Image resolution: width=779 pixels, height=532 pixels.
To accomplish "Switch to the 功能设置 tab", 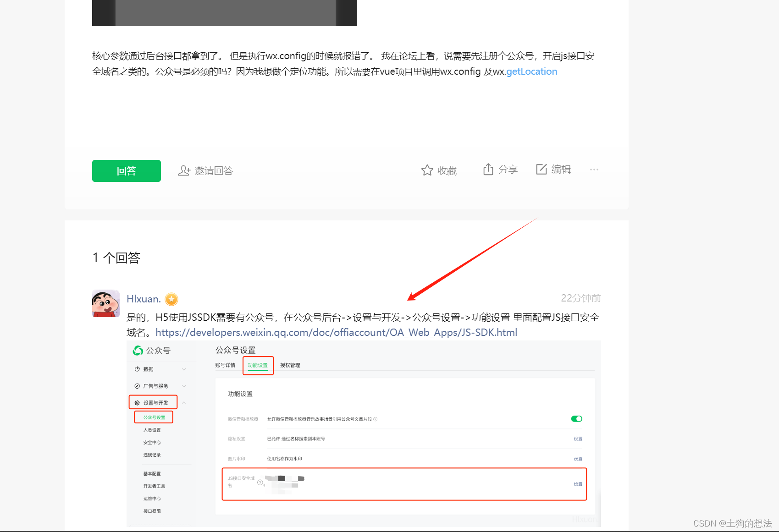I will tap(258, 365).
